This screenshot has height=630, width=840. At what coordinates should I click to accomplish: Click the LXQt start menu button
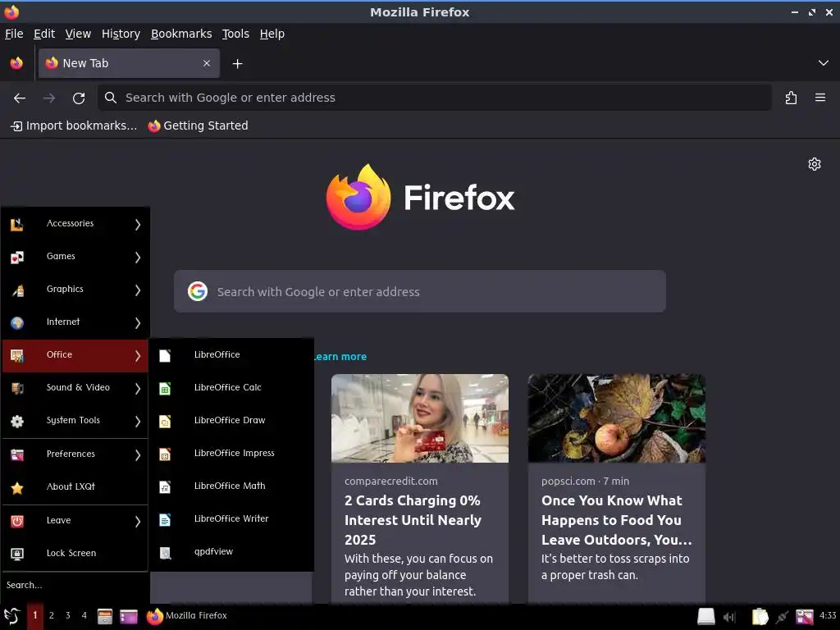tap(11, 616)
